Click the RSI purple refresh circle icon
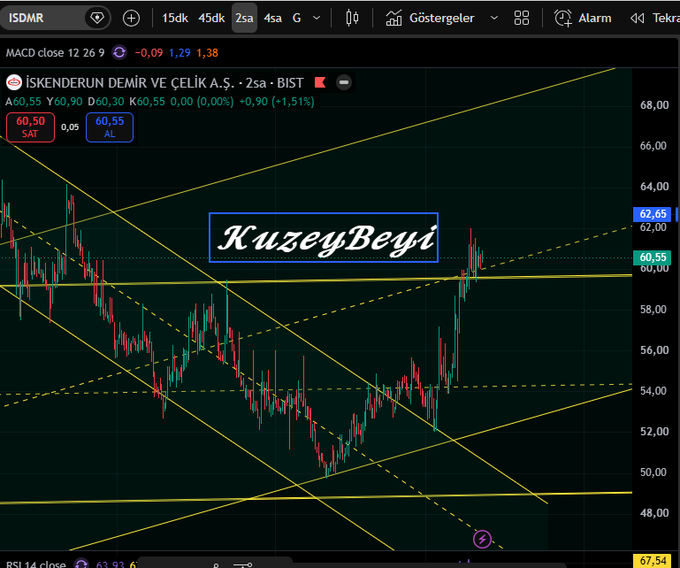The width and height of the screenshot is (680, 568). pos(81,564)
